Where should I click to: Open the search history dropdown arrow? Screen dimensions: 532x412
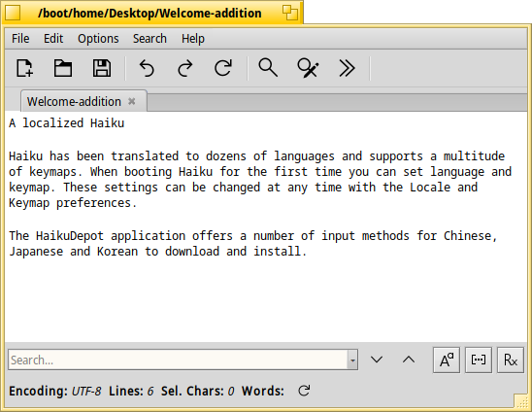coord(352,360)
